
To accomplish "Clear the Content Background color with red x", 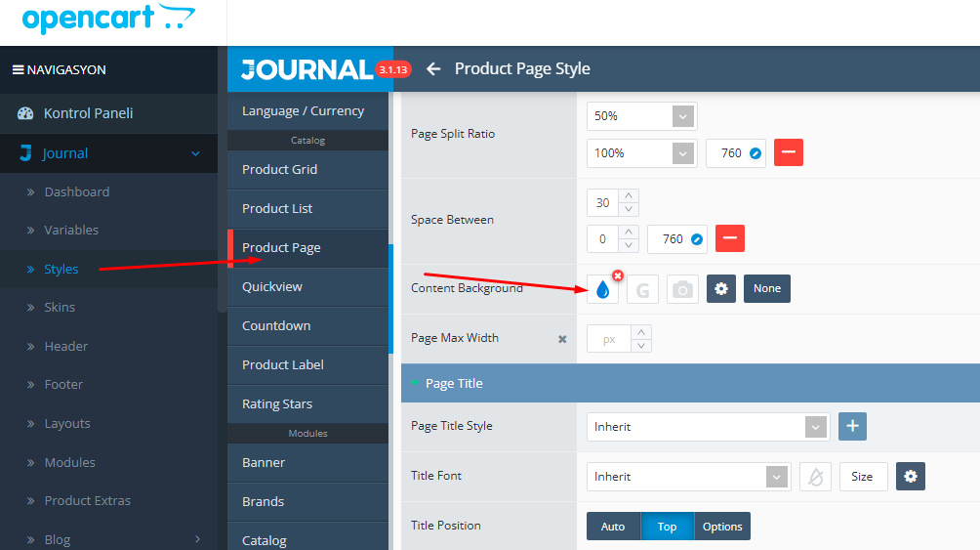I will click(618, 275).
